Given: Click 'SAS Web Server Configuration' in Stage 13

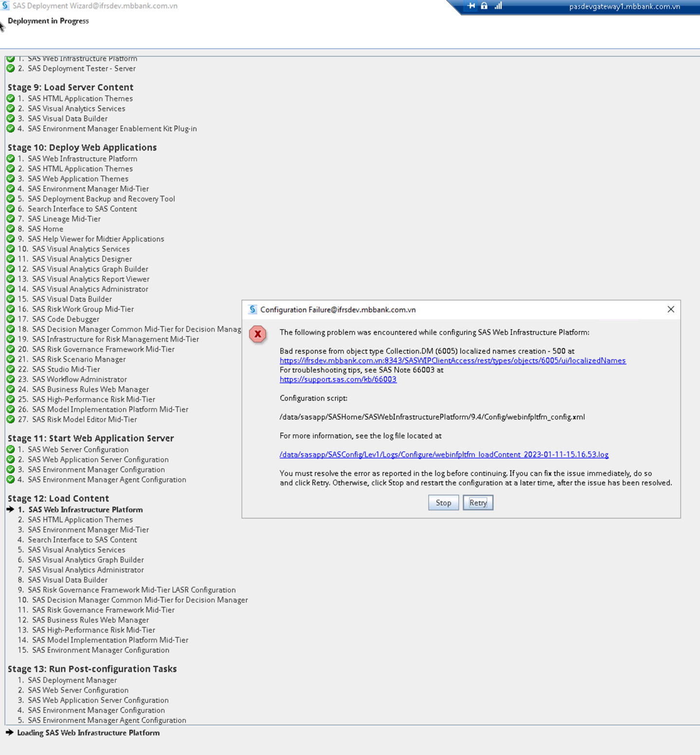Looking at the screenshot, I should [x=78, y=690].
